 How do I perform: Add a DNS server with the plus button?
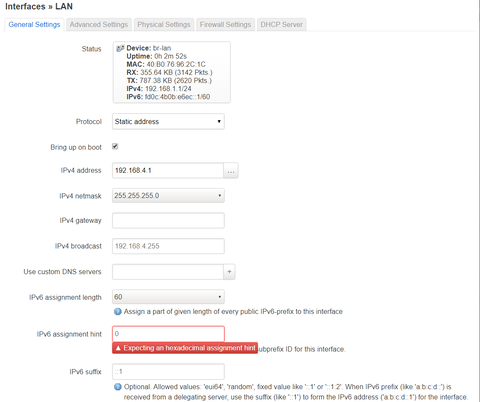pos(229,272)
